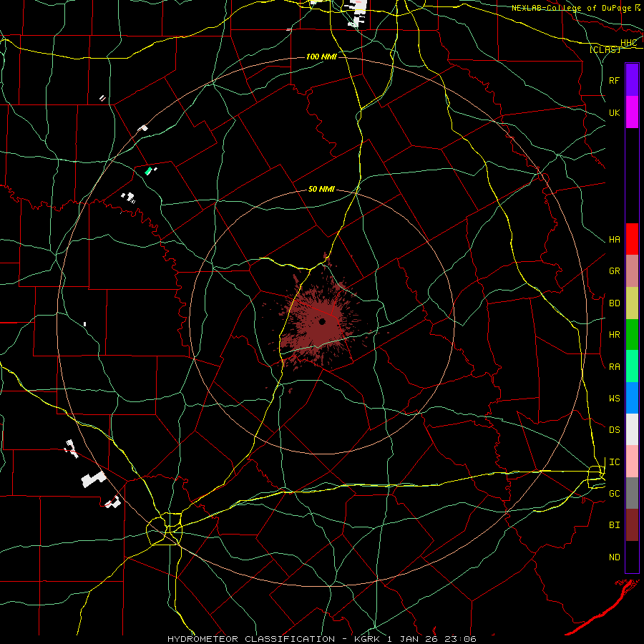Click the BI legend label

[614, 525]
